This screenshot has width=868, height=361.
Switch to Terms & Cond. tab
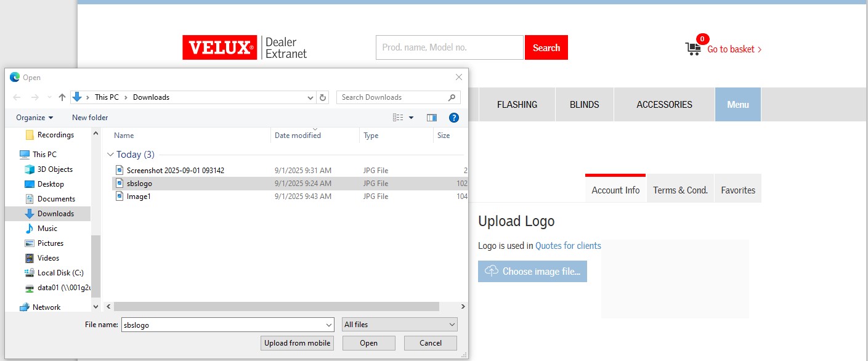tap(680, 190)
